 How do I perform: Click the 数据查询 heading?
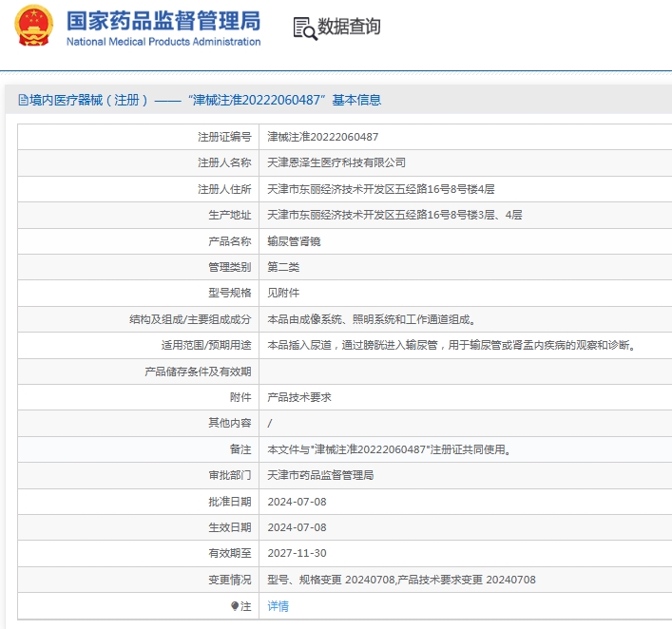pos(349,27)
